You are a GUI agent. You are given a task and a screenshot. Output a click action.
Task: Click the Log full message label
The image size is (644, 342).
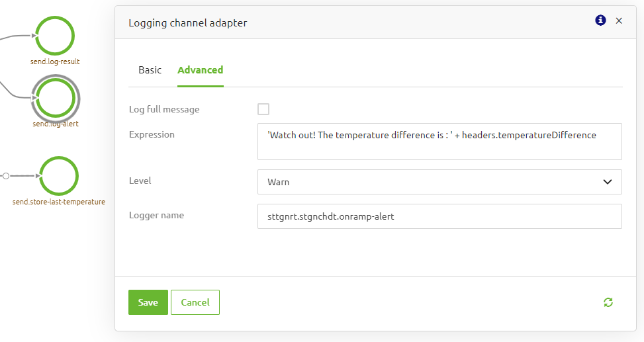(x=164, y=109)
